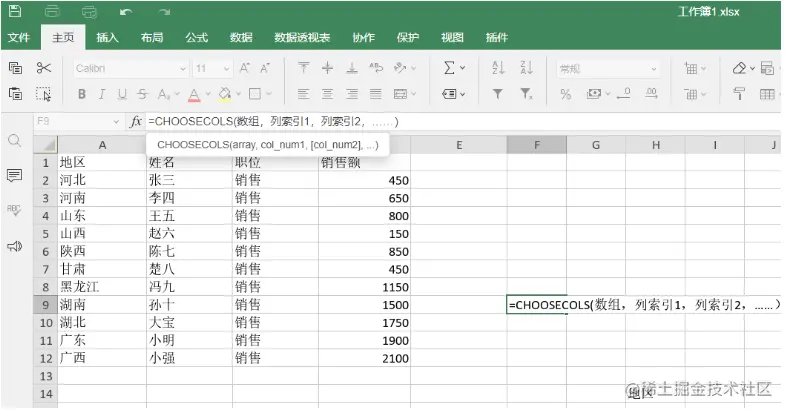
Task: Format as table template icon
Action: coord(767,94)
